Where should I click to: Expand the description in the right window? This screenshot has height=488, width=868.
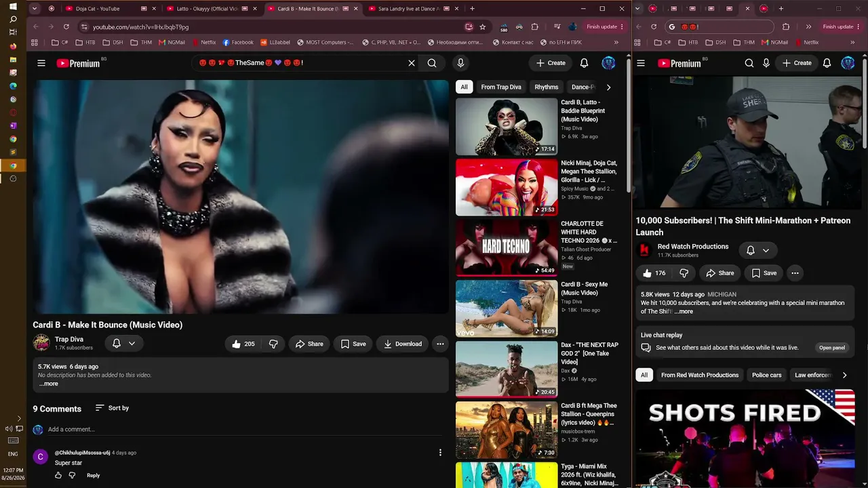pyautogui.click(x=684, y=312)
